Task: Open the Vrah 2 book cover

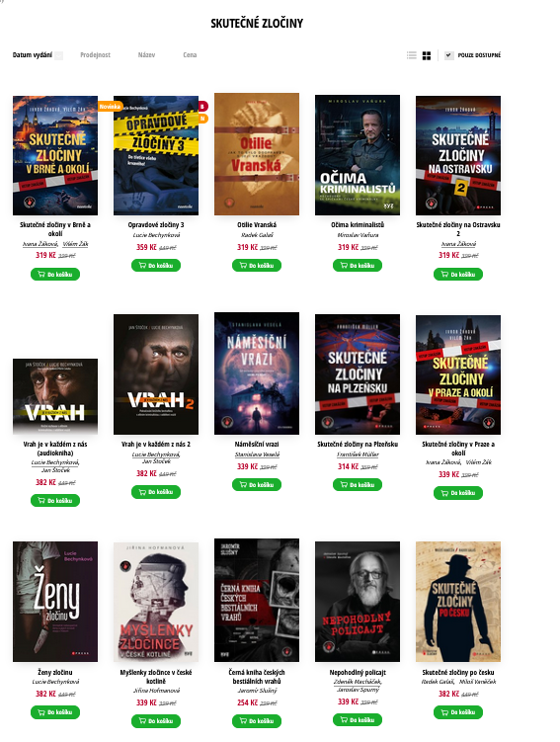Action: click(x=156, y=374)
